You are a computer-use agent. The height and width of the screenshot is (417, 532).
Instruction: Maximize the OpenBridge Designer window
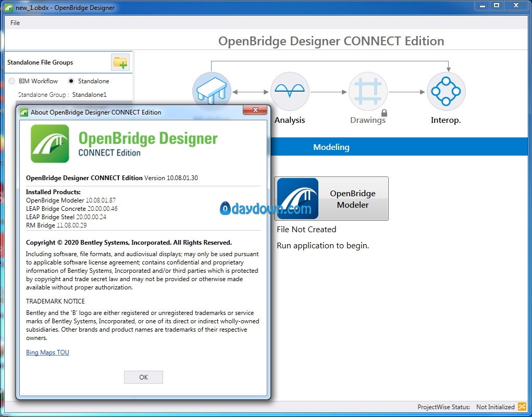(497, 5)
